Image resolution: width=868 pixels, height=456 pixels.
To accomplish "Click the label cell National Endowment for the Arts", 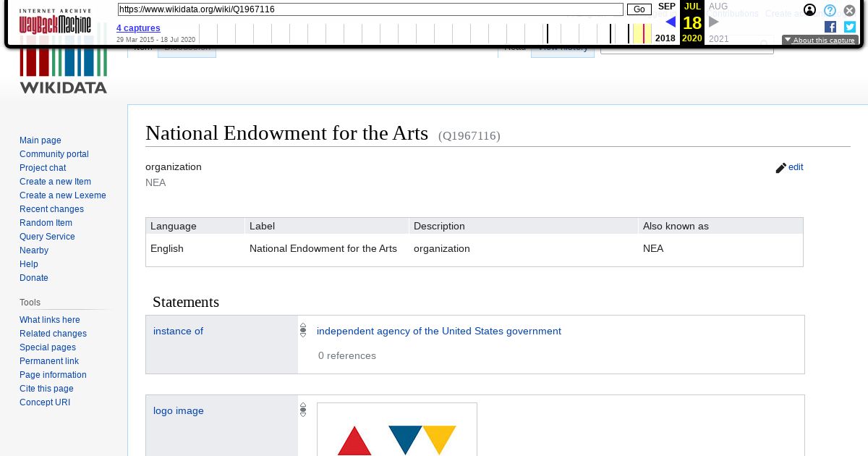I will click(x=323, y=248).
